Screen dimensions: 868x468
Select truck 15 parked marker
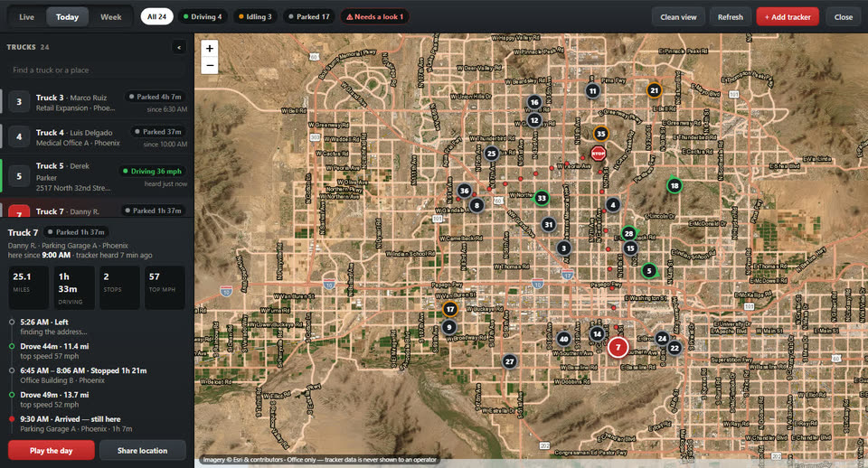click(630, 248)
